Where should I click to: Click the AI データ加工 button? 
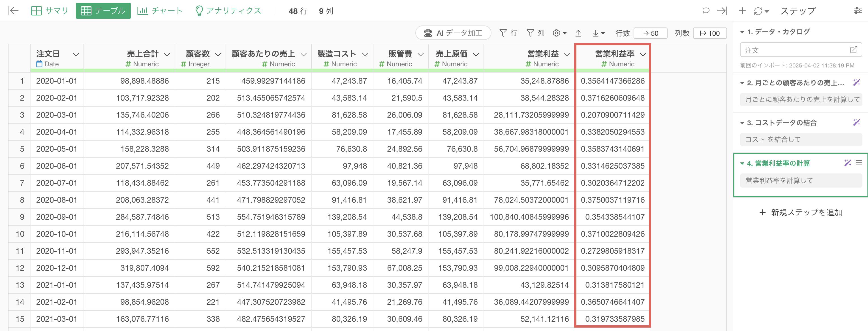[x=453, y=33]
